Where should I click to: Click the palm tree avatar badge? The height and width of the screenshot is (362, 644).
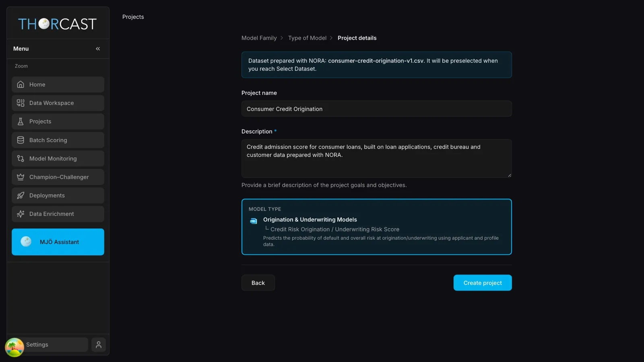[x=14, y=348]
